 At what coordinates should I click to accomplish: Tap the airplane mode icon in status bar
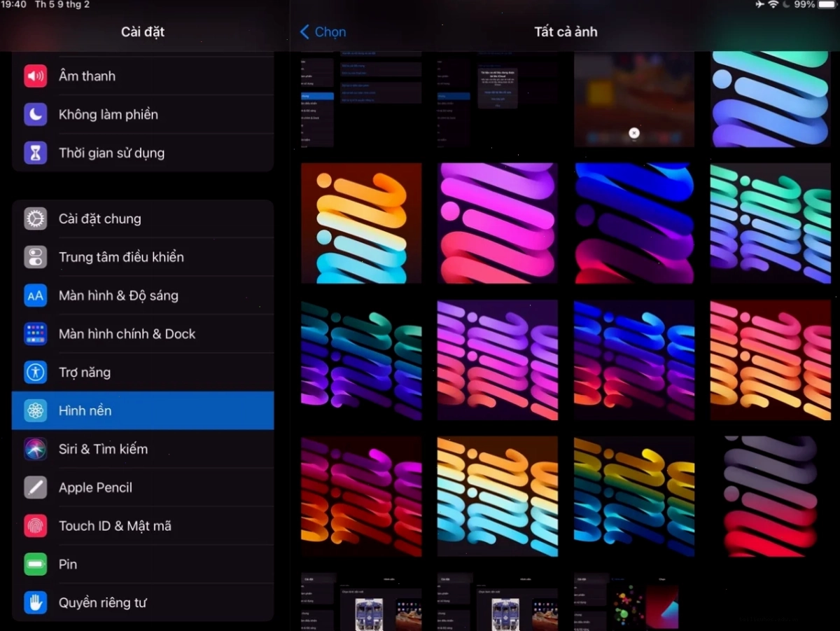tap(759, 5)
